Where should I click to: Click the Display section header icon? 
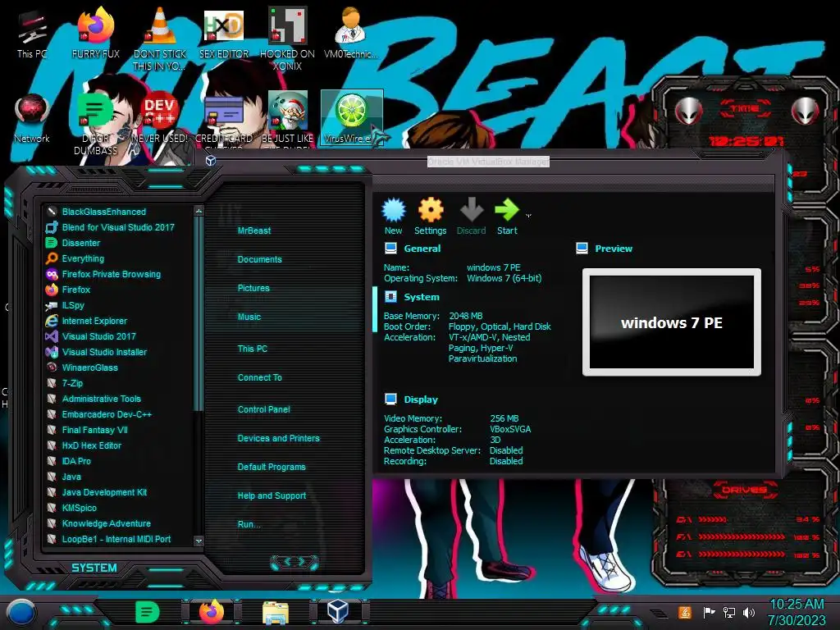tap(390, 399)
